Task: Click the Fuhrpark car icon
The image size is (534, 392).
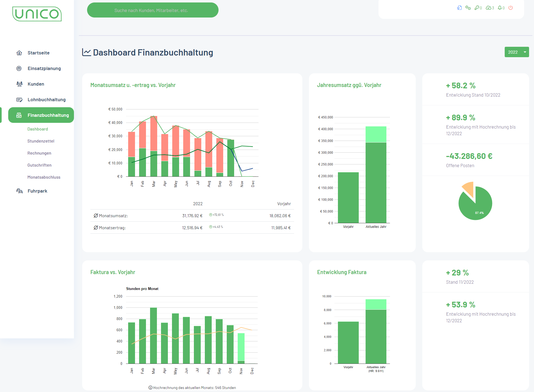Action: [x=19, y=191]
